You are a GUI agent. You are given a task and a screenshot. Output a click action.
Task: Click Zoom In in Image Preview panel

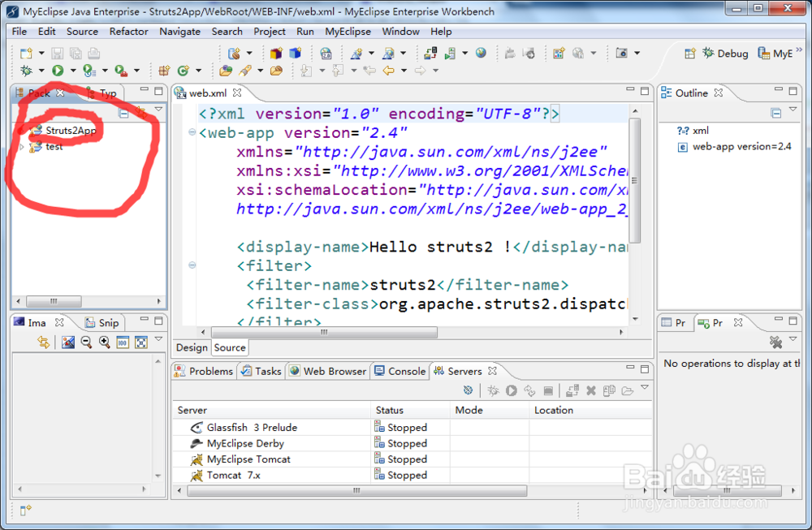coord(105,343)
